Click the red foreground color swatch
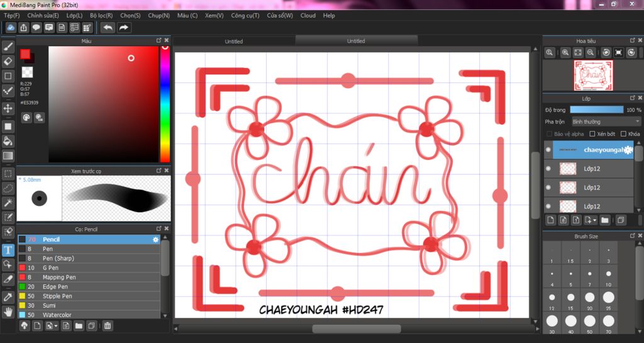Image resolution: width=644 pixels, height=343 pixels. pos(25,54)
